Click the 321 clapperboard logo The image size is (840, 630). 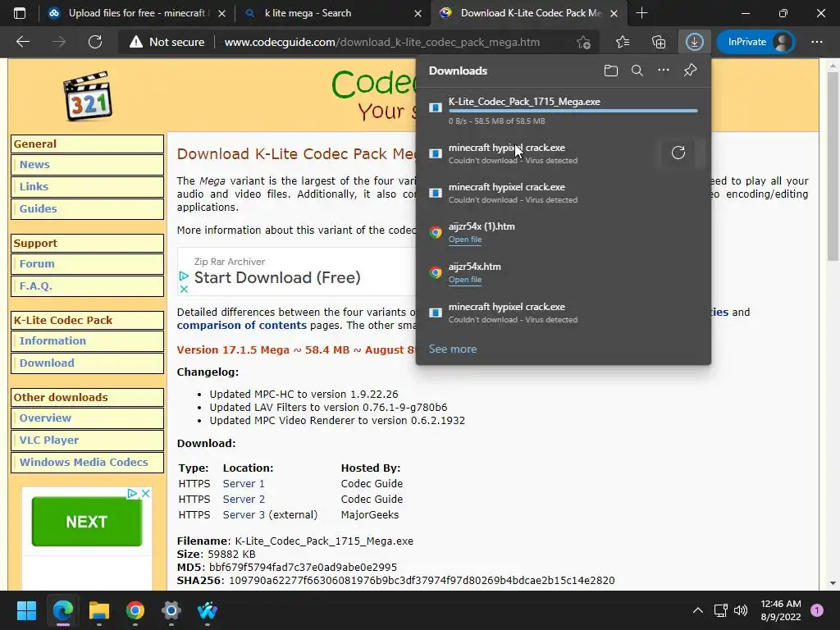[x=87, y=95]
